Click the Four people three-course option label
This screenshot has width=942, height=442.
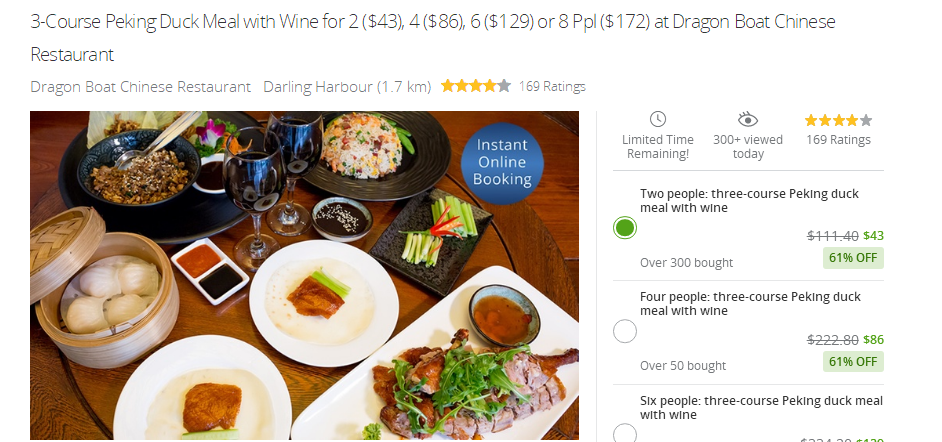pyautogui.click(x=750, y=303)
